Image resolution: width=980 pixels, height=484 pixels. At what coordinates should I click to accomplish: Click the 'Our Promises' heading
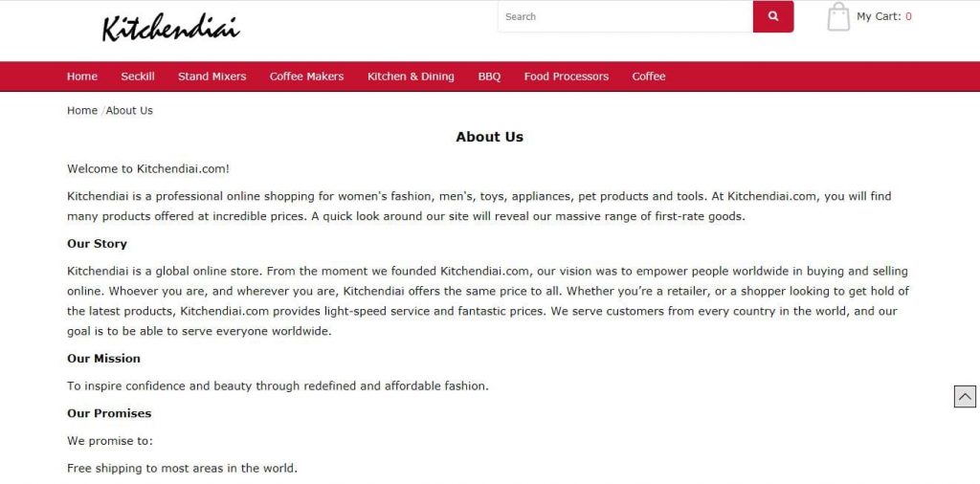point(109,413)
